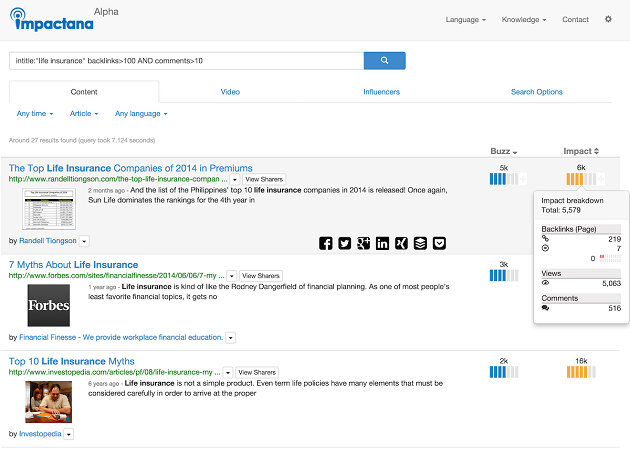
Task: Click the Views value '5,063'
Action: (x=612, y=283)
